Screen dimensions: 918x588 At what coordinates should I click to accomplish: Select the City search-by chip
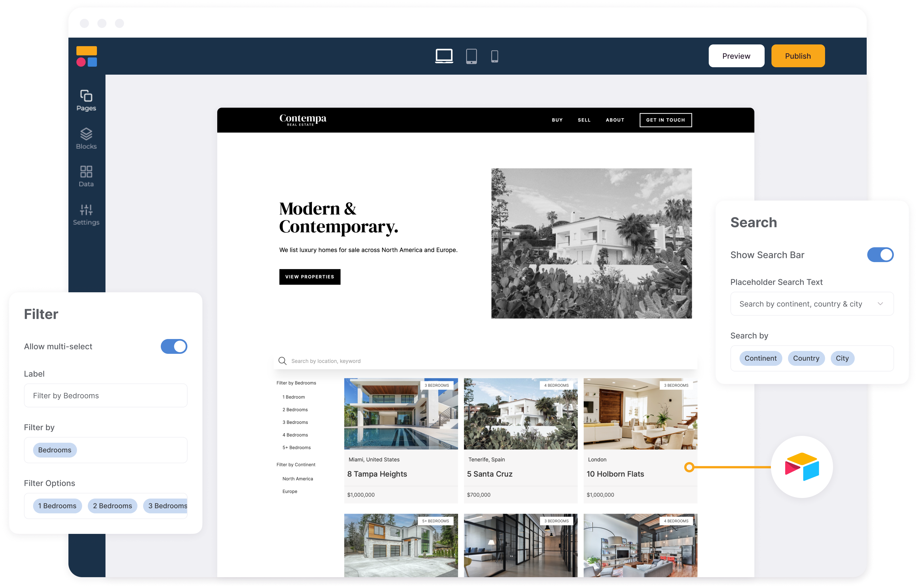pos(842,357)
